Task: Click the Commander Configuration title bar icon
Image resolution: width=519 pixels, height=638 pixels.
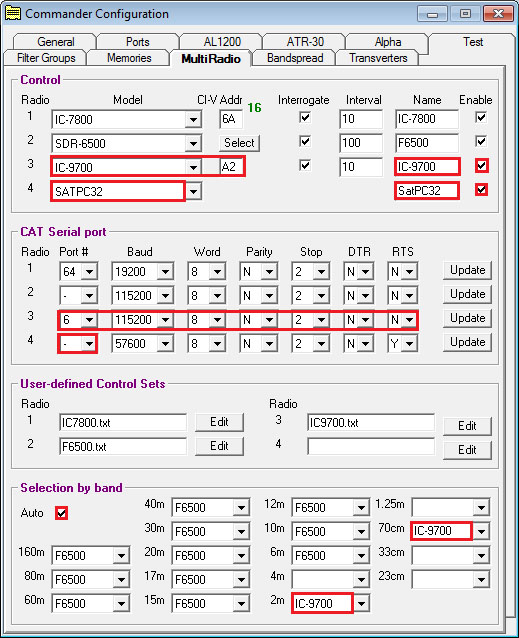Action: (x=13, y=13)
